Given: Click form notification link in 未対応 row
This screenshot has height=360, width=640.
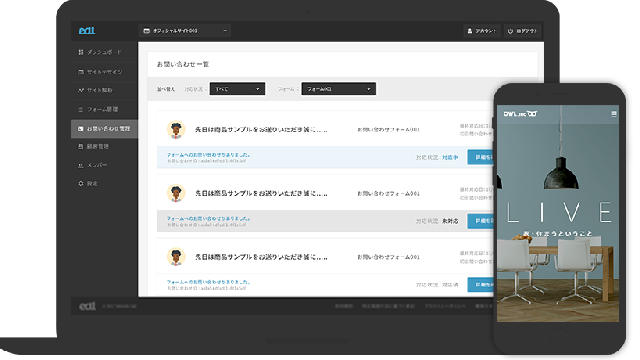Looking at the screenshot, I should click(x=208, y=219).
